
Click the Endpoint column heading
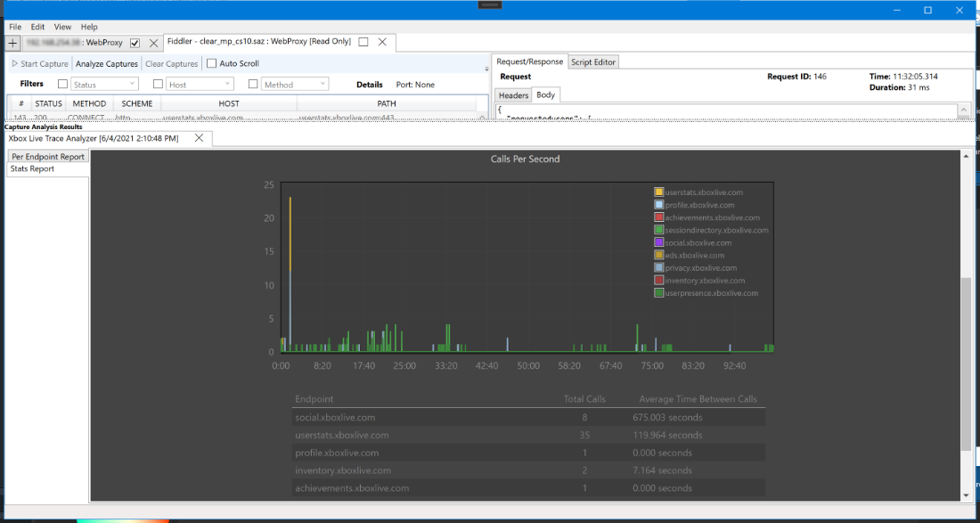314,398
